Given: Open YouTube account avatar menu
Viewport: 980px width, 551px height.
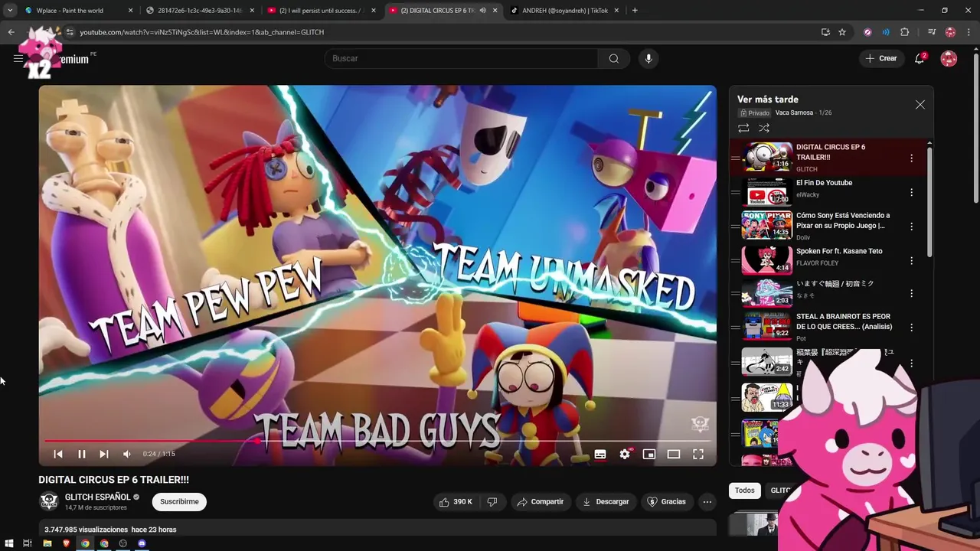Looking at the screenshot, I should (949, 59).
